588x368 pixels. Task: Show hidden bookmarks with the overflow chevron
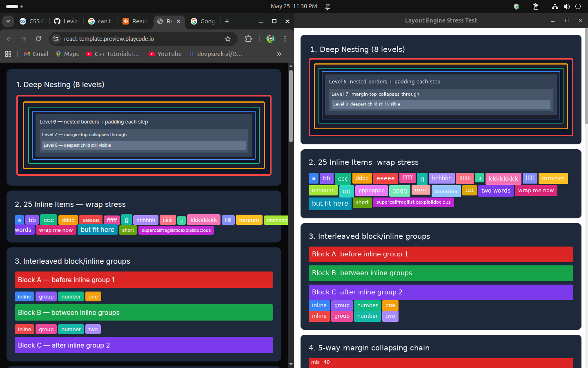click(x=279, y=54)
